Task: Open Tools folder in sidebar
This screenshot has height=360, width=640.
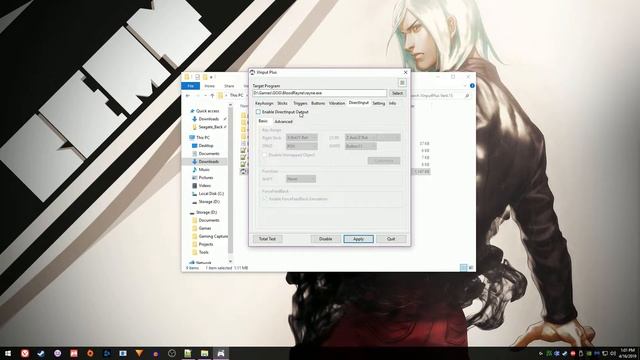Action: tap(203, 252)
